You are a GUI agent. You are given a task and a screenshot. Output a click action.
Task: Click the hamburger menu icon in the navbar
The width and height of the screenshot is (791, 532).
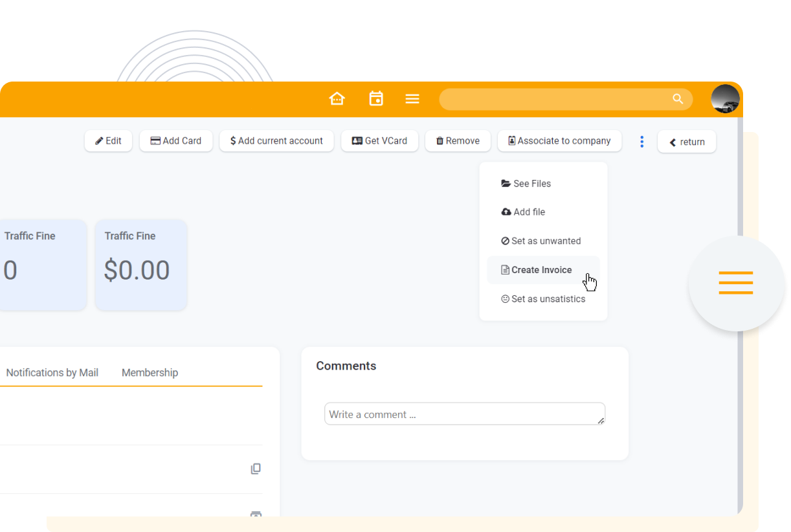(x=412, y=98)
